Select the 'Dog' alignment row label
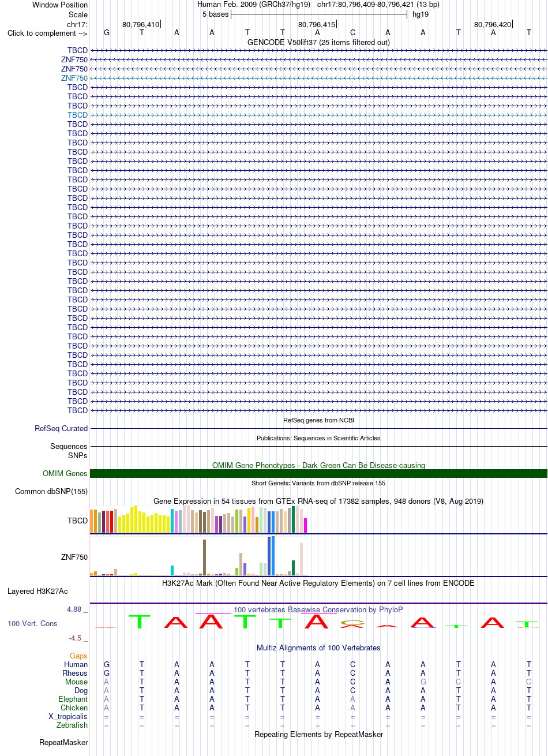The height and width of the screenshot is (756, 548). [81, 691]
